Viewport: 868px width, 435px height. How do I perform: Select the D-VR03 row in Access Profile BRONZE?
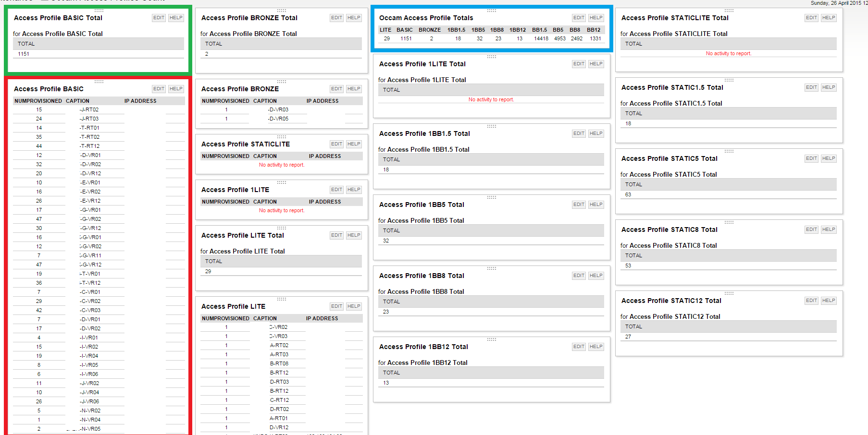(x=282, y=109)
